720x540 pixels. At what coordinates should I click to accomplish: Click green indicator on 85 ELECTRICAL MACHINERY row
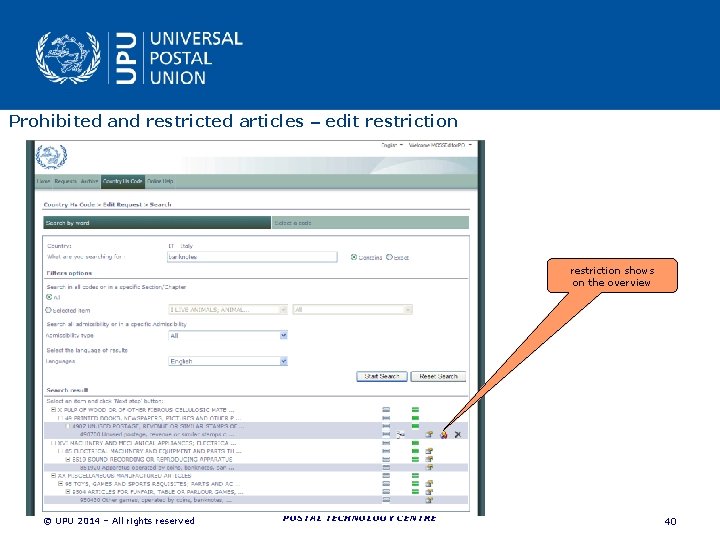pyautogui.click(x=415, y=451)
